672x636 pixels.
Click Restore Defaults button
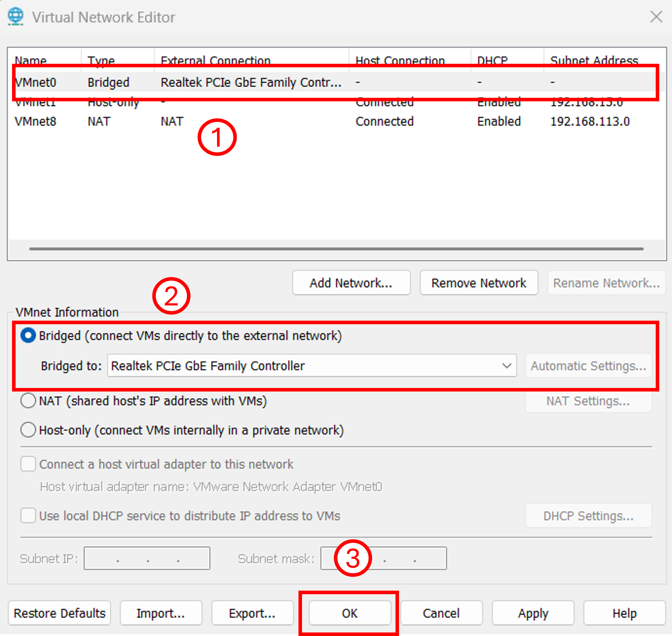[x=59, y=613]
